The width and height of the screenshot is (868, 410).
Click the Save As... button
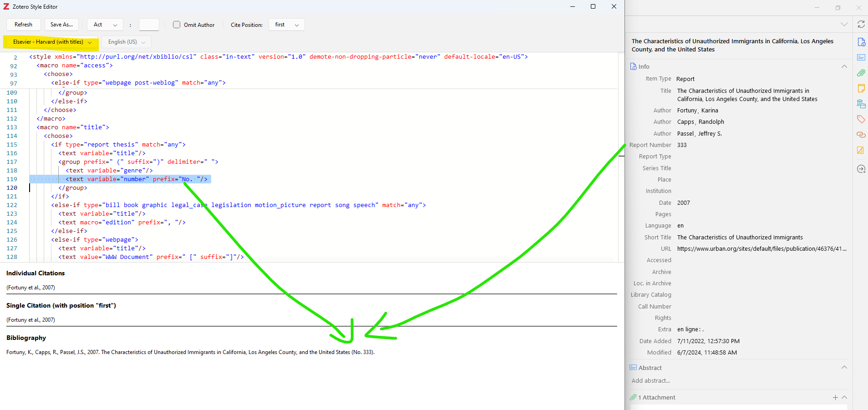(61, 25)
